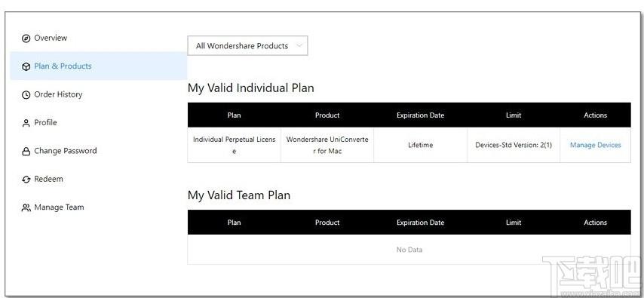Click the people icon beside Manage Team
644x298 pixels.
pos(26,207)
